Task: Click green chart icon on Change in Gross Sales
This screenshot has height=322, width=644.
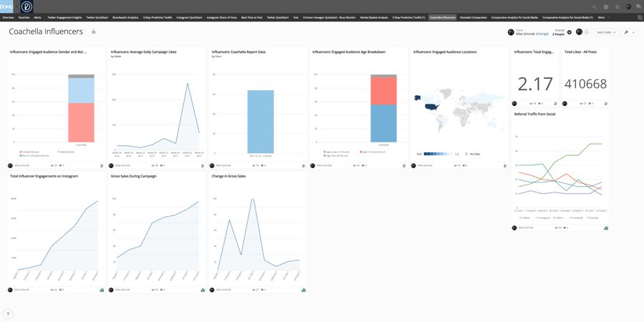Action: click(303, 290)
